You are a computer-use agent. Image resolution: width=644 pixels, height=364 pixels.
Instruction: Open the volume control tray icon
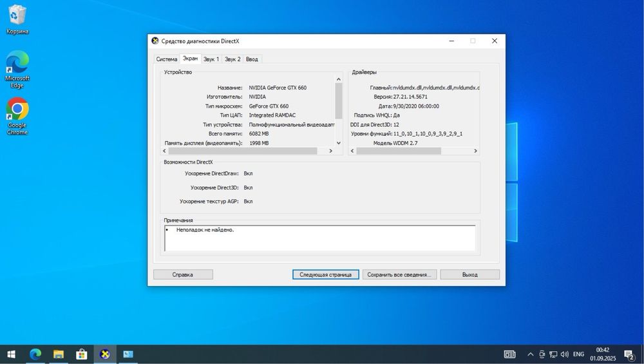coord(565,354)
